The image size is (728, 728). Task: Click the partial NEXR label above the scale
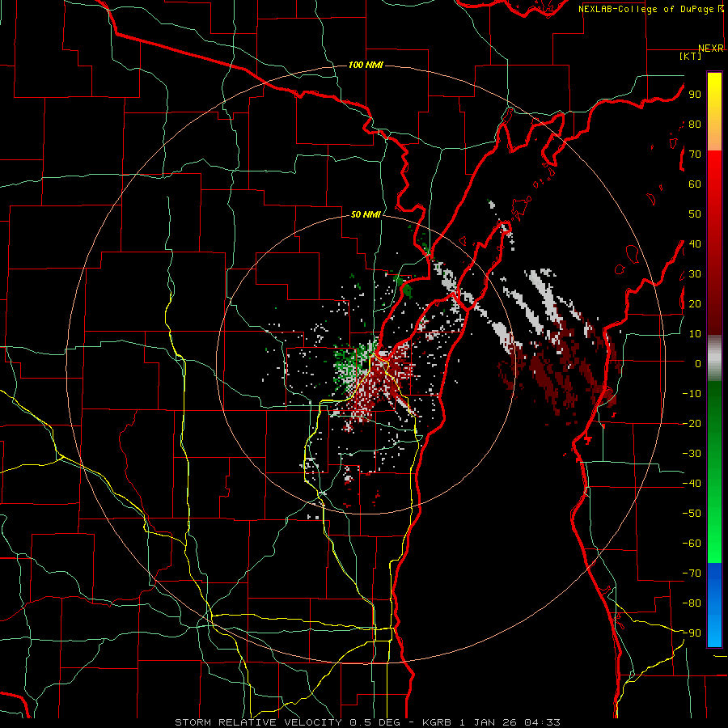point(711,49)
